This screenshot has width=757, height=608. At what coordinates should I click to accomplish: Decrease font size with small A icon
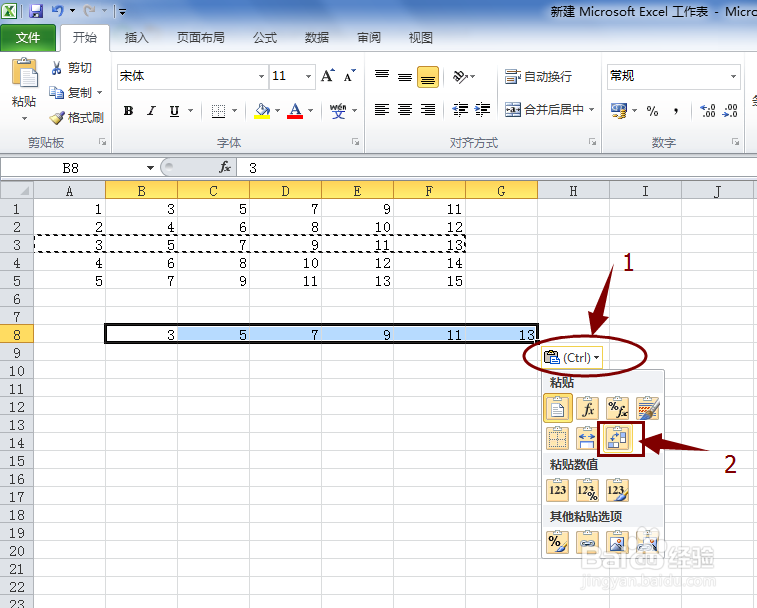pyautogui.click(x=350, y=76)
